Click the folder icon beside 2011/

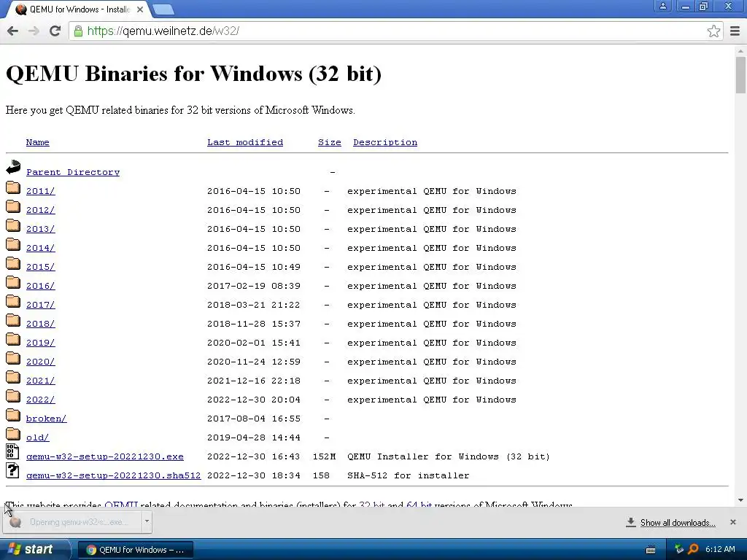[x=13, y=187]
